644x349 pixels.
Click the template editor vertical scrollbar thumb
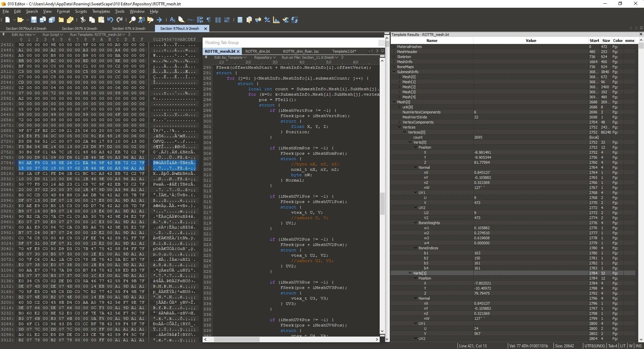click(382, 204)
